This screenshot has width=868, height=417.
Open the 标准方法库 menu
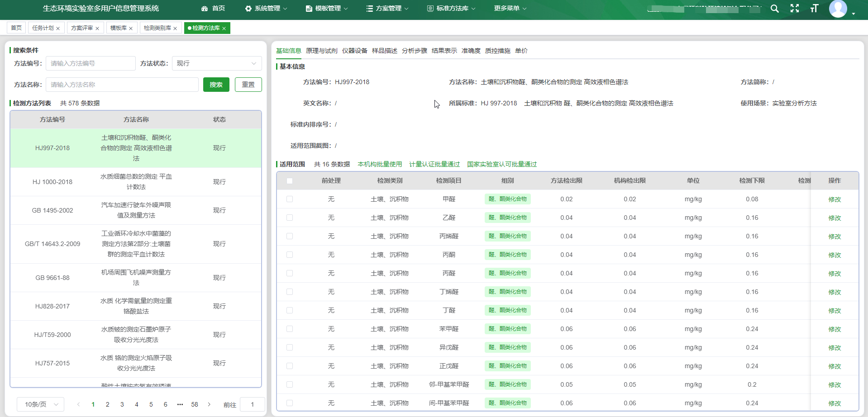point(451,9)
